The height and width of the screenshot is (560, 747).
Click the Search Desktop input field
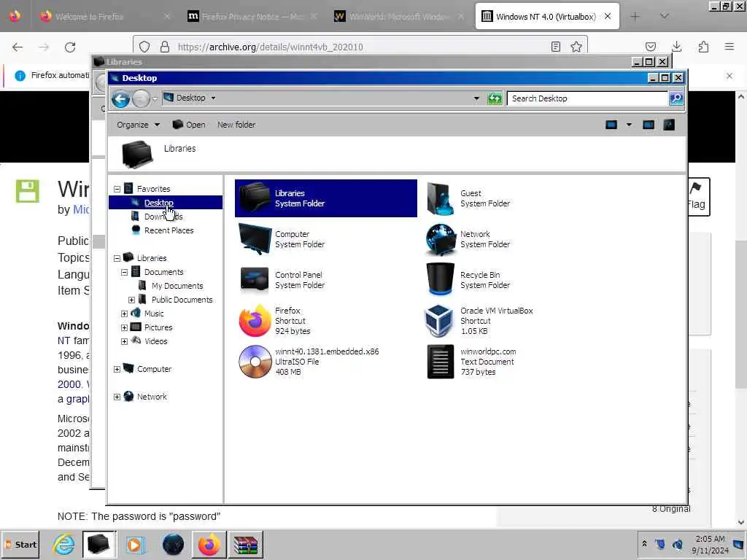pyautogui.click(x=587, y=98)
